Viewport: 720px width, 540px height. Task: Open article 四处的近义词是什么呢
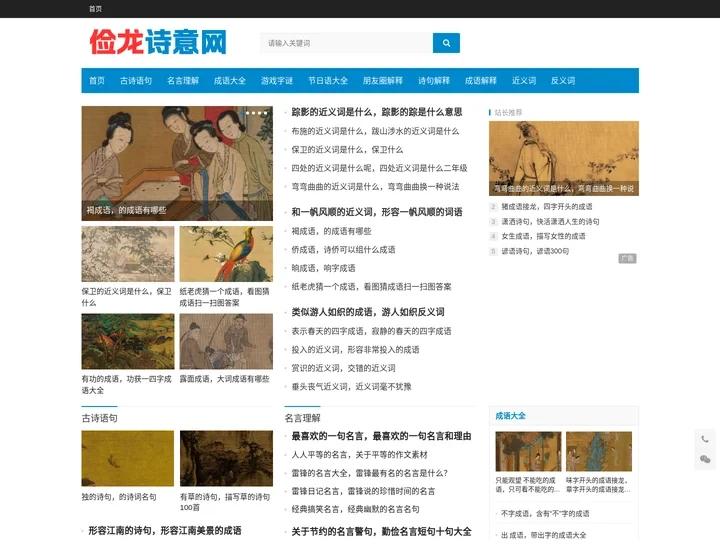(379, 168)
